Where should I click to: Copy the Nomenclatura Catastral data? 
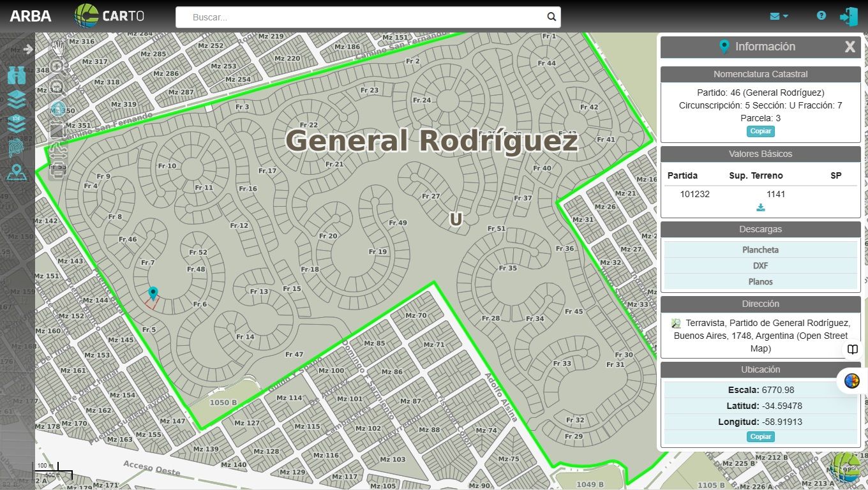760,131
